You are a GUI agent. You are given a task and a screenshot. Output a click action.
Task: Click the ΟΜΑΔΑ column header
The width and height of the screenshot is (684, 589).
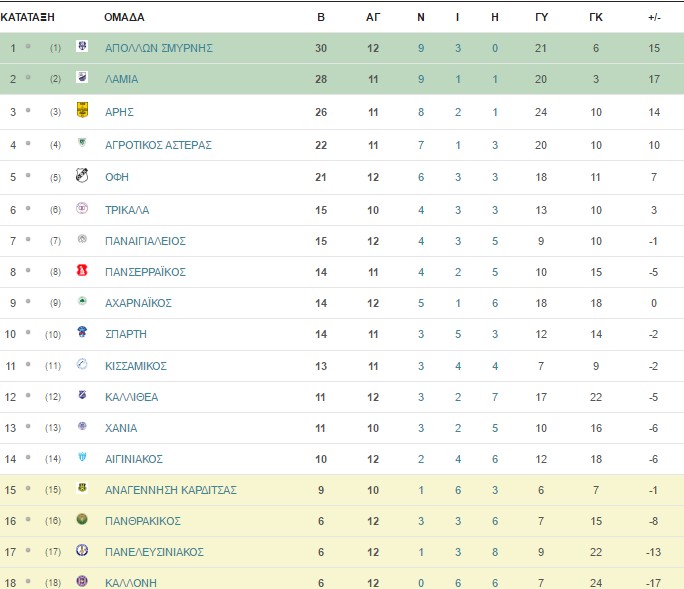pyautogui.click(x=124, y=17)
